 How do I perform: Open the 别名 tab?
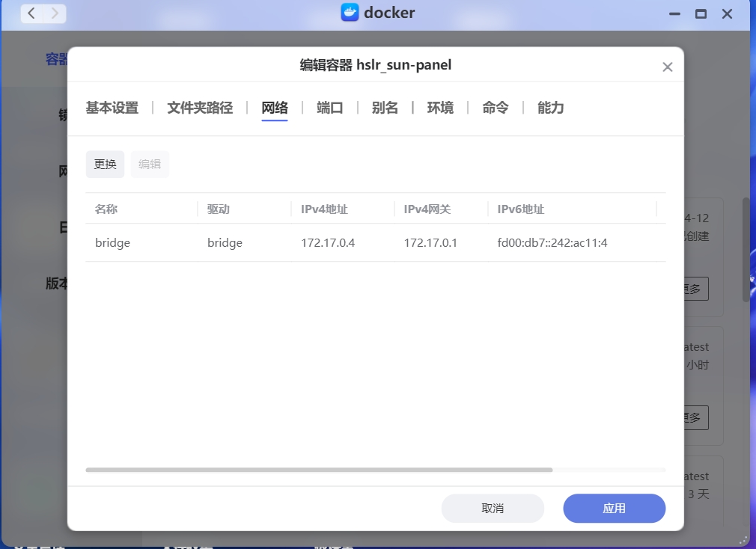coord(385,108)
